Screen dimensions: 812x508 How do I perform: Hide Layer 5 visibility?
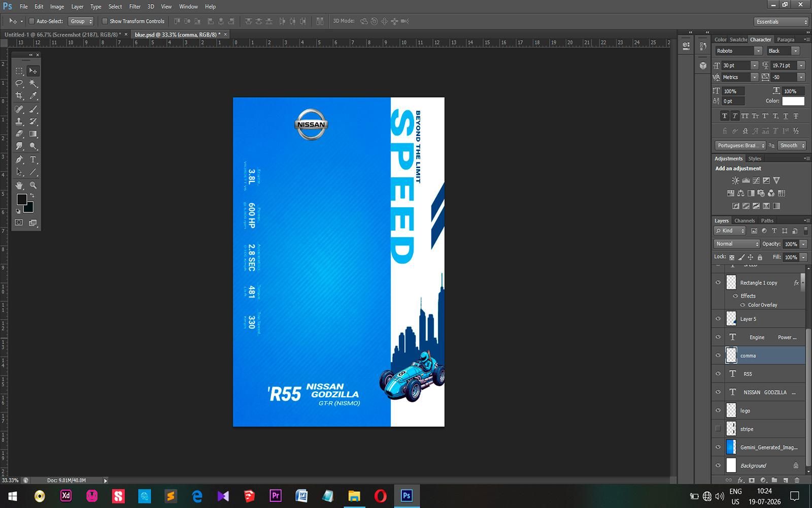click(718, 319)
